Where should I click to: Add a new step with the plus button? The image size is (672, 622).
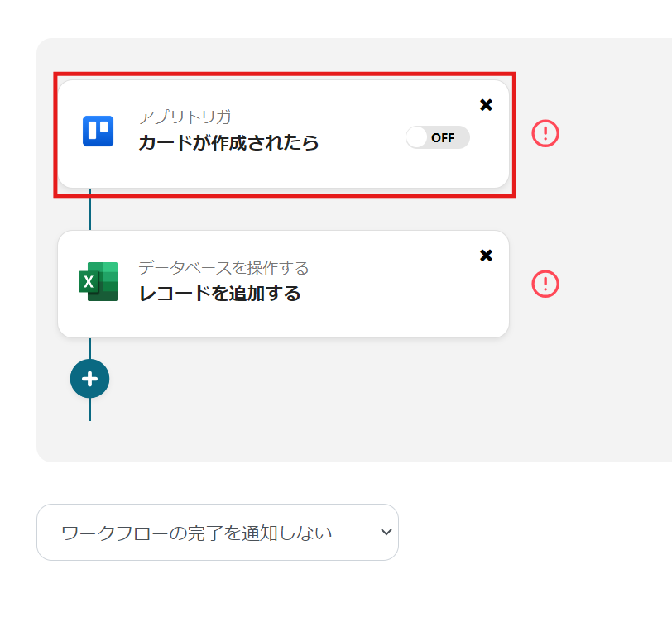[89, 379]
